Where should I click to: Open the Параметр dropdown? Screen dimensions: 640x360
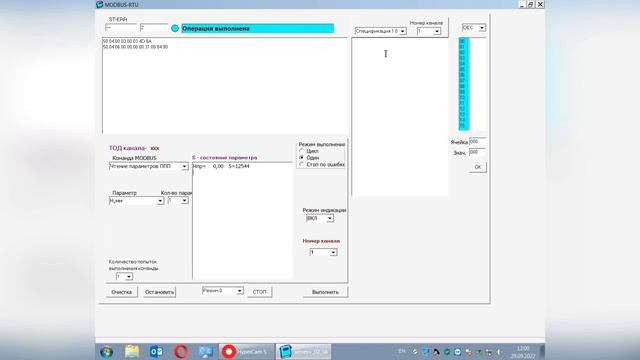160,201
